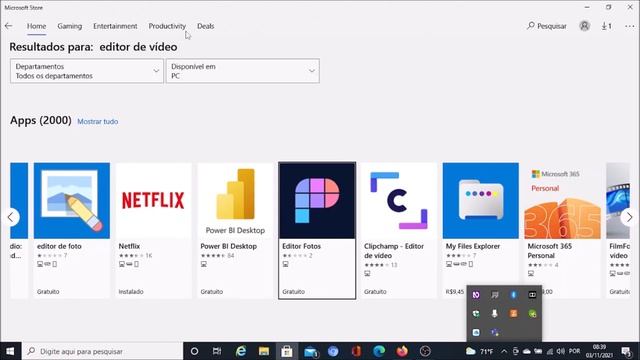The width and height of the screenshot is (640, 360).
Task: Open the Mail app on the taskbar
Action: pyautogui.click(x=310, y=351)
